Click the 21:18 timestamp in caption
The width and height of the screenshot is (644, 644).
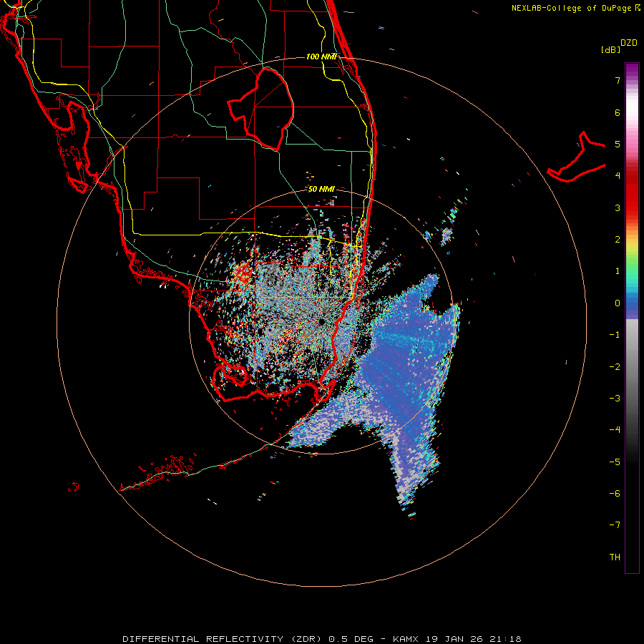coord(505,639)
